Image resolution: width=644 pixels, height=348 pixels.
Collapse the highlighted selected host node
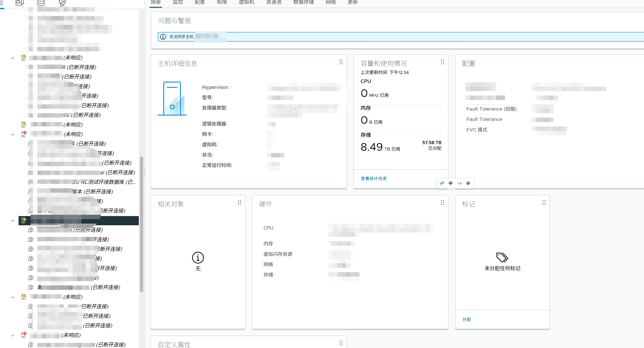click(13, 221)
